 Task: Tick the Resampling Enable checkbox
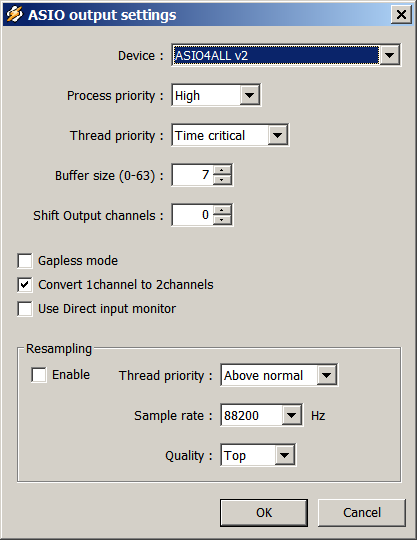point(39,375)
